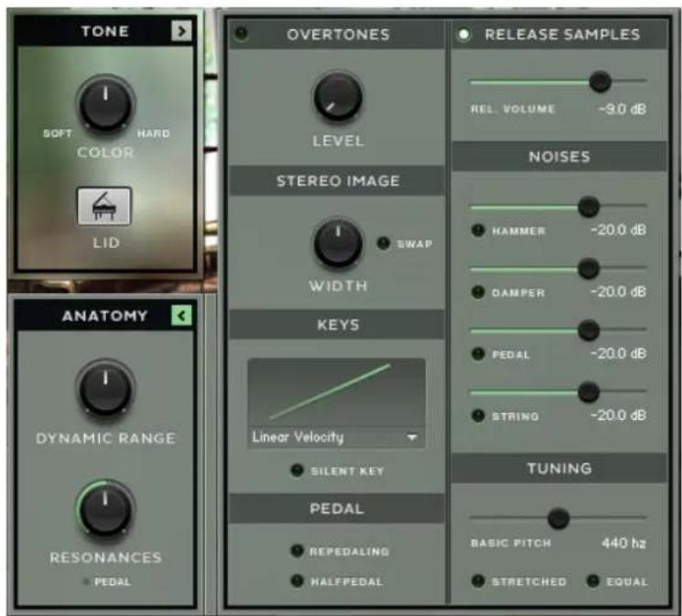Image resolution: width=682 pixels, height=616 pixels.
Task: Enable the Overtones section
Action: click(x=241, y=34)
